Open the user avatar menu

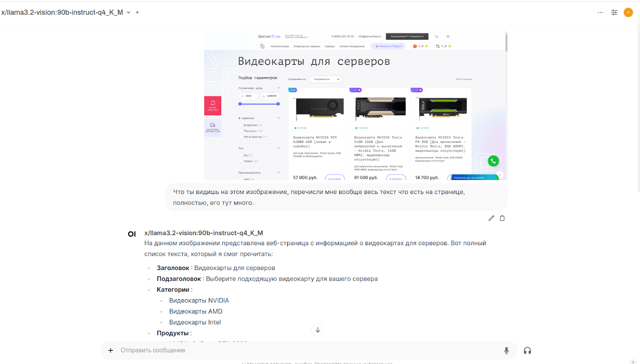(x=628, y=12)
